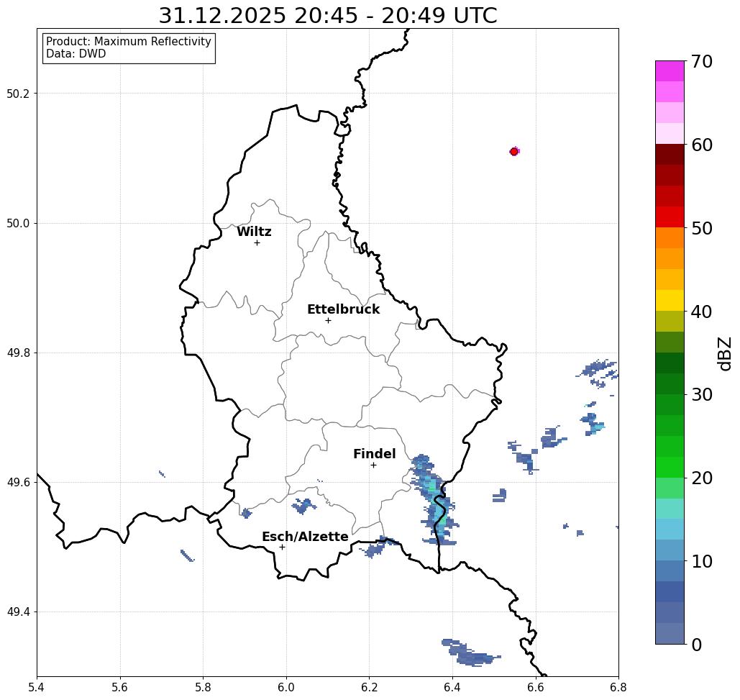The width and height of the screenshot is (740, 700).
Task: Click the light green colorbar swatch below 20
Action: 670,488
